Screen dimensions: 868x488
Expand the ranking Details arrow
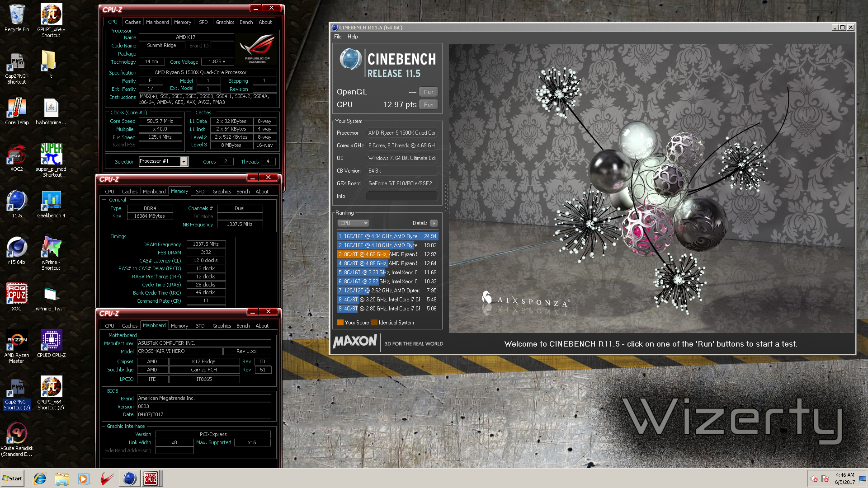click(434, 223)
